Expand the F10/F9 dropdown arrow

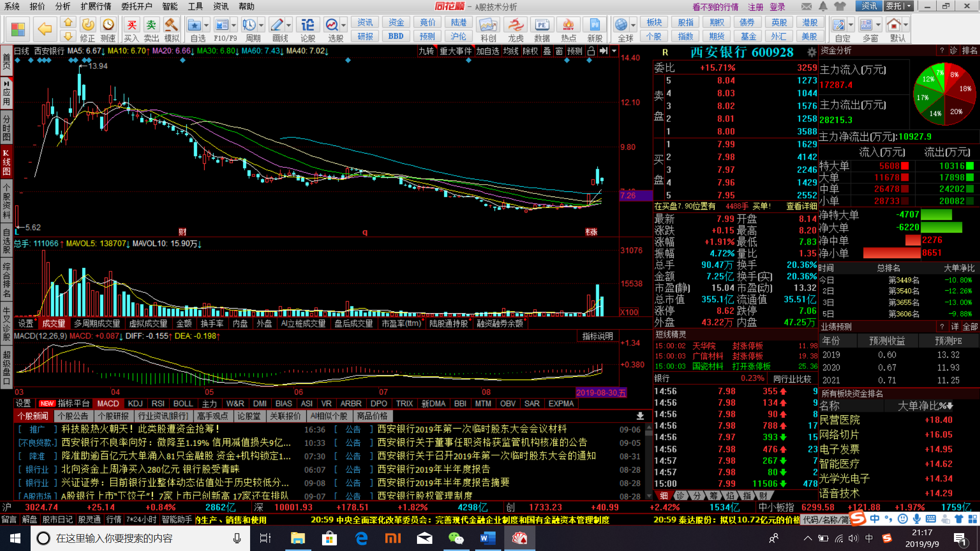point(234,25)
